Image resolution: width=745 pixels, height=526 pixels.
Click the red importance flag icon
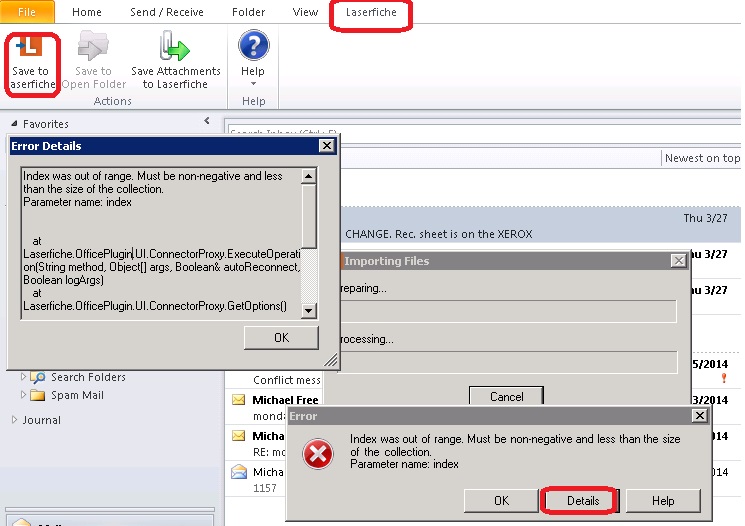(x=724, y=378)
